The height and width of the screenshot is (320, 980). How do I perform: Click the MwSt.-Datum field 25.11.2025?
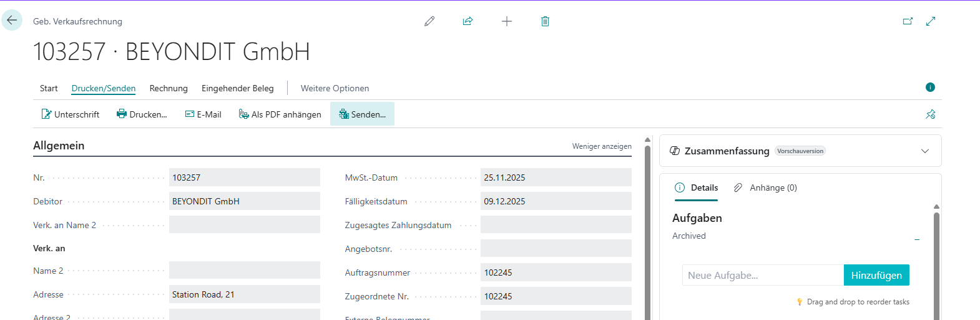point(556,177)
